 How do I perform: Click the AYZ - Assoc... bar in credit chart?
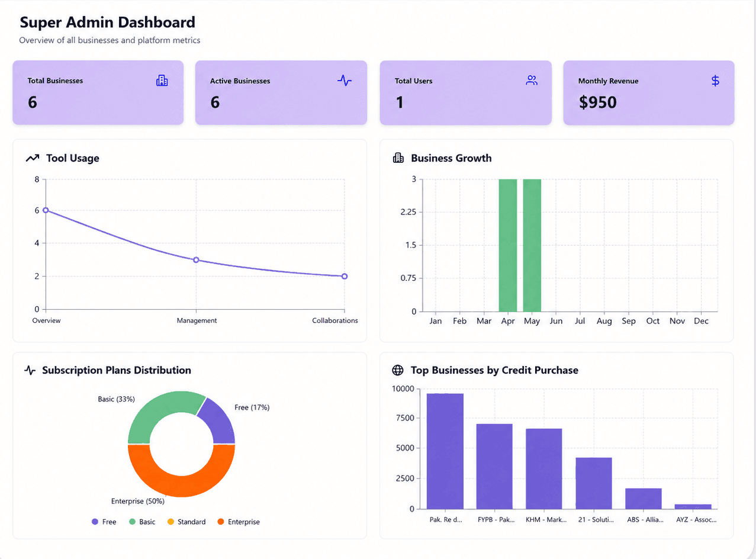[x=693, y=507]
